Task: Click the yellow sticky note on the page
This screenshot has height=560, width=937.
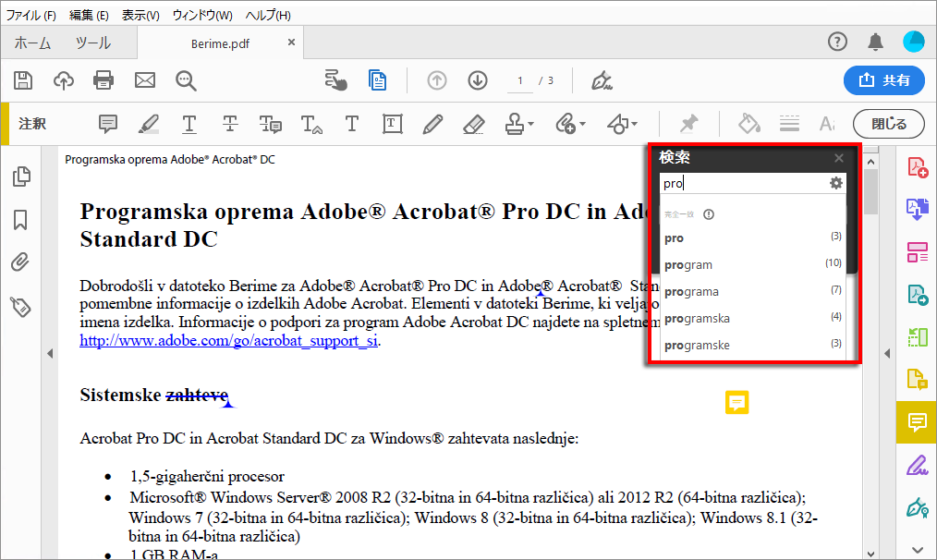Action: coord(736,402)
